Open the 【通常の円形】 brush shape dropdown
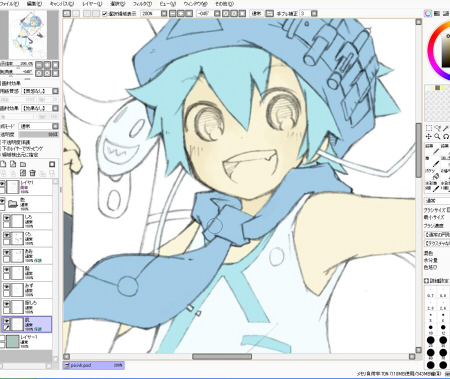This screenshot has height=379, width=450. (437, 235)
